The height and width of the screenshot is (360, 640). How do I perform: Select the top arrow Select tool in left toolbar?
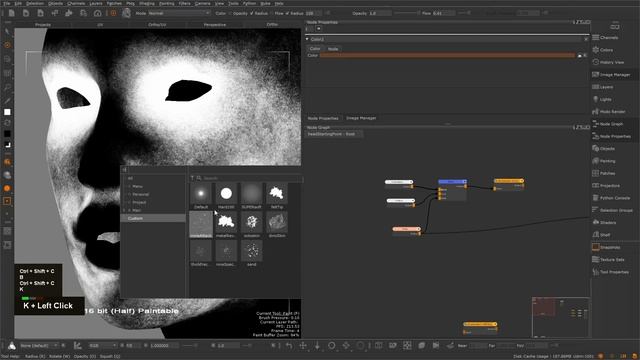point(7,32)
